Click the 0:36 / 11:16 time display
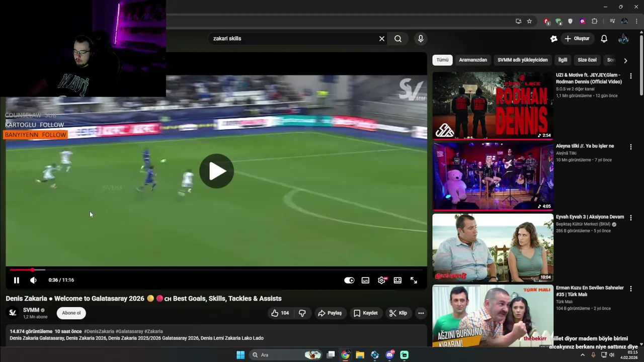 (x=61, y=280)
